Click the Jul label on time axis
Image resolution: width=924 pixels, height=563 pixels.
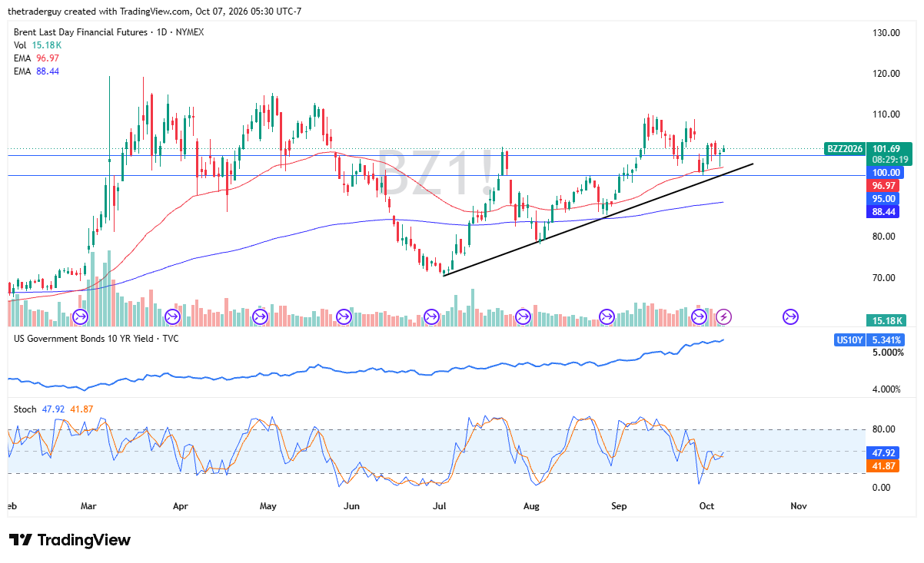[x=440, y=506]
